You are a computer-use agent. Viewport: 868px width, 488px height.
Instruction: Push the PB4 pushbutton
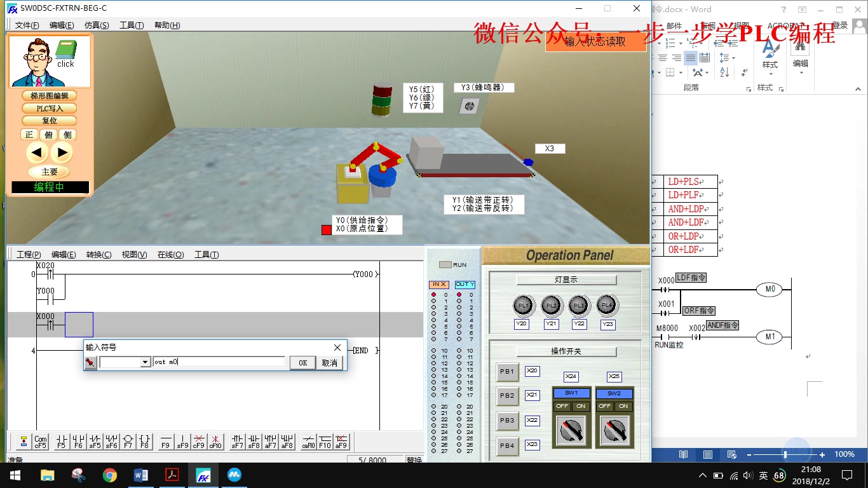pos(507,445)
